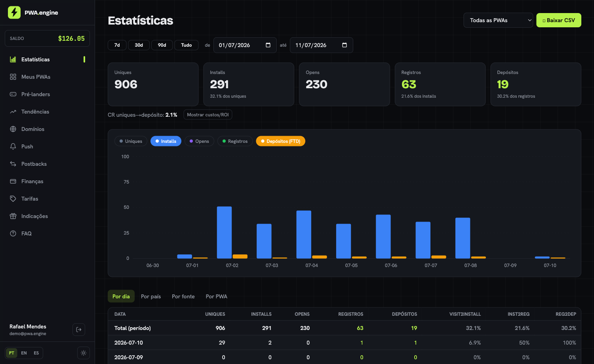Image resolution: width=594 pixels, height=364 pixels.
Task: Click user email demo@pwa.engine
Action: [28, 334]
